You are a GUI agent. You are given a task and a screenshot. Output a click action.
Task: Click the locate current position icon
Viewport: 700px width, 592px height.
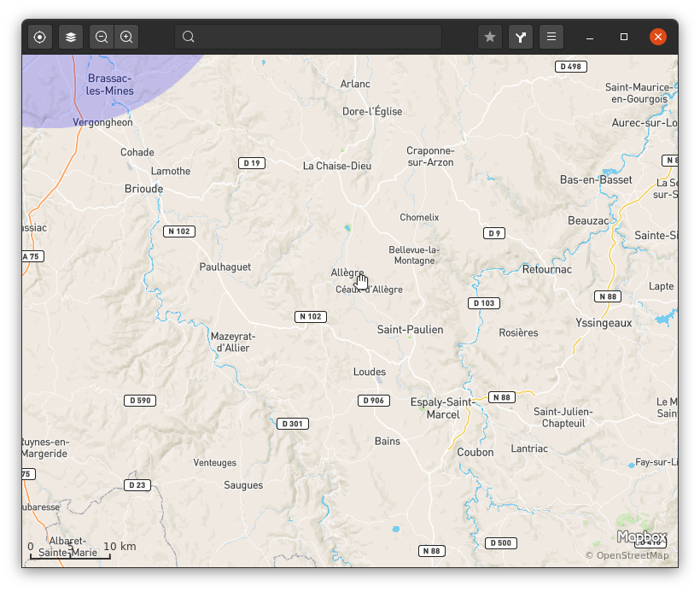(40, 37)
